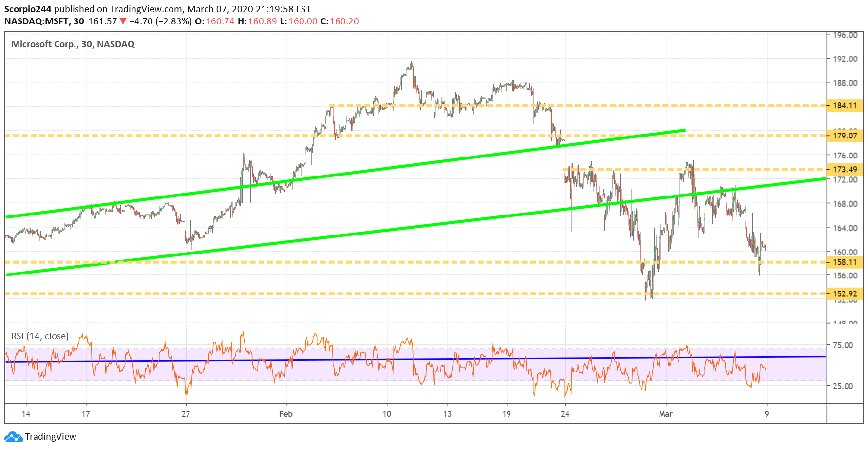
Task: Click the 17 date label on time axis
Action: [86, 414]
